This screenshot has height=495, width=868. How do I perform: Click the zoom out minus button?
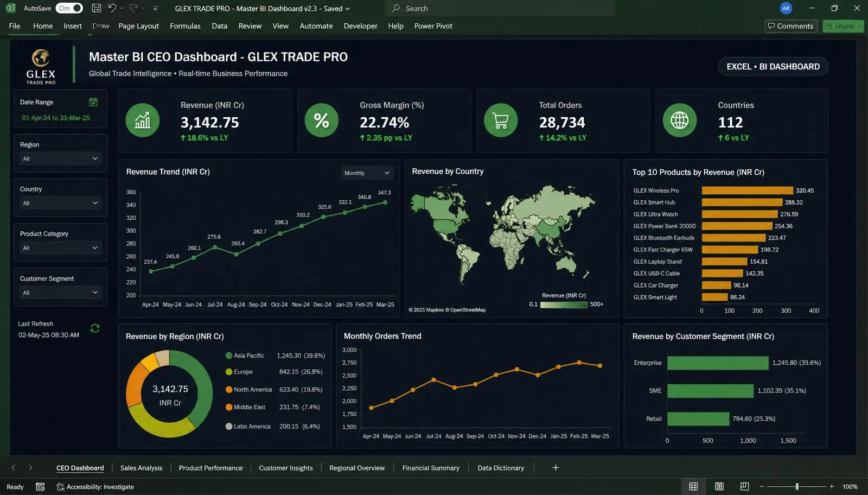pyautogui.click(x=762, y=487)
